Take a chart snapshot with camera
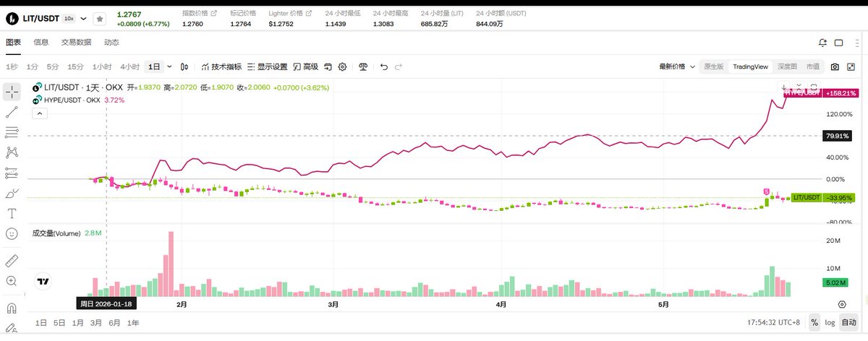 [x=835, y=66]
